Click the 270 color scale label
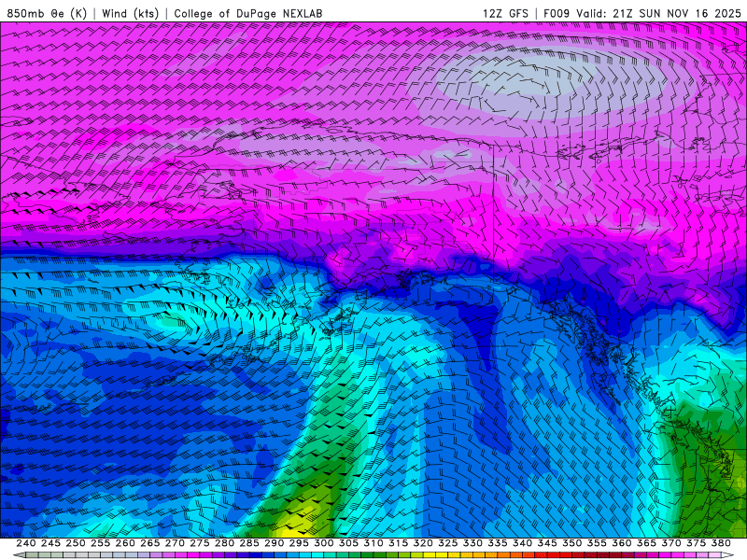This screenshot has width=747, height=560. pyautogui.click(x=175, y=543)
